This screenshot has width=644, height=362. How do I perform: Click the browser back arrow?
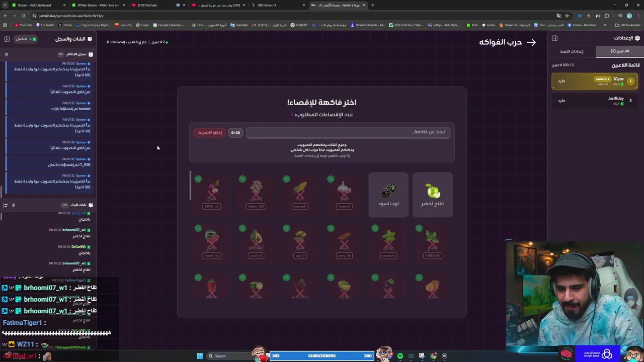6,16
